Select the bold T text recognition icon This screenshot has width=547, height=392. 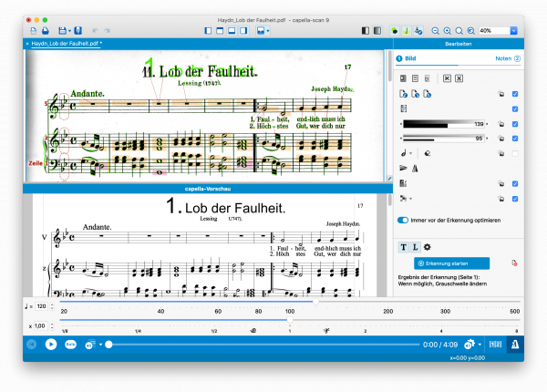point(404,247)
